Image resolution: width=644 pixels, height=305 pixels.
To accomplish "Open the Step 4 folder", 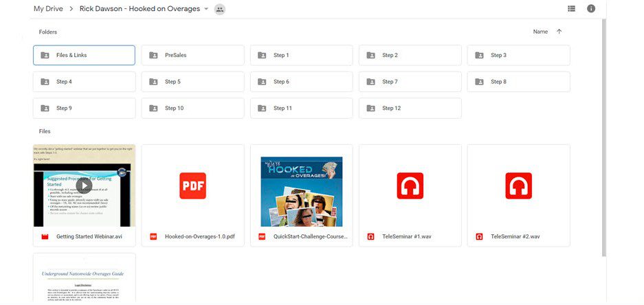I will [85, 82].
